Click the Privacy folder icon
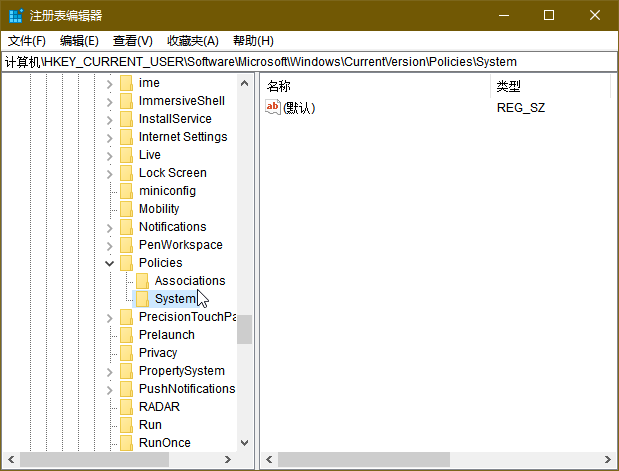This screenshot has height=471, width=619. point(126,353)
